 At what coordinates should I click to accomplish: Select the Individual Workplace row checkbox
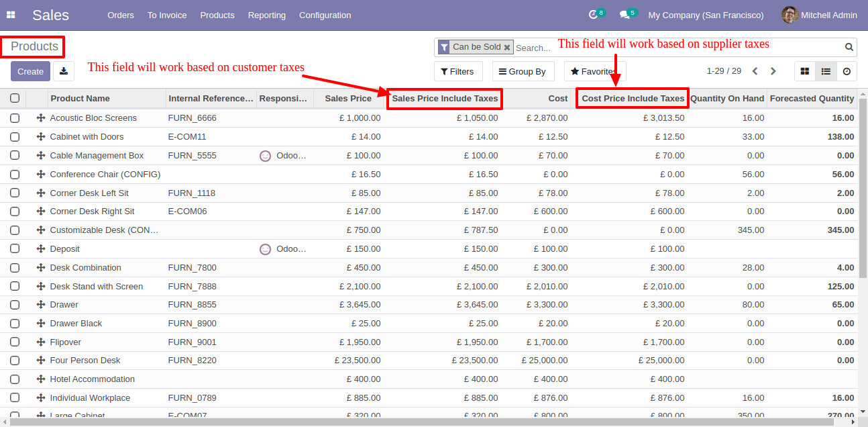point(15,398)
